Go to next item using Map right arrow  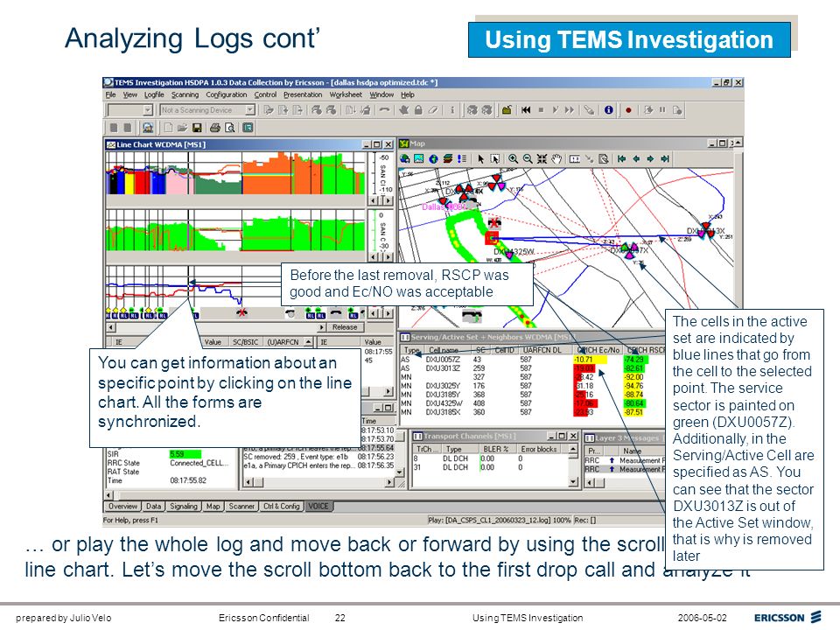[x=650, y=159]
